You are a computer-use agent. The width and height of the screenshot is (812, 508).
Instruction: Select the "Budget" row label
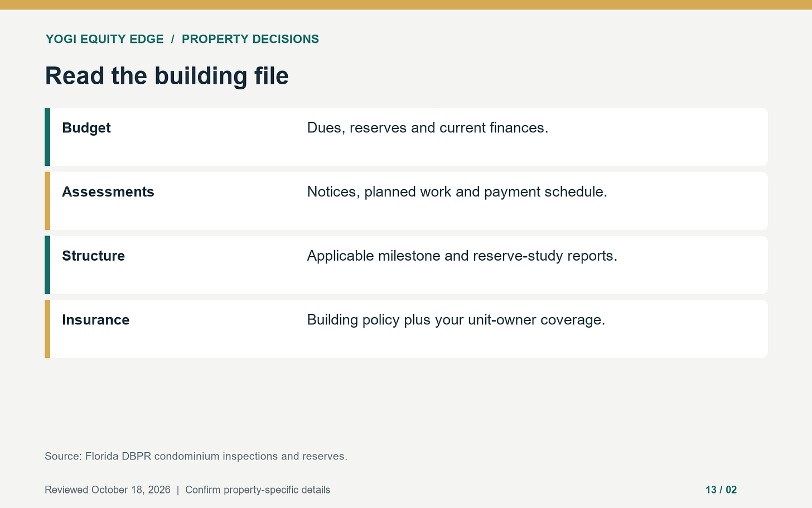86,128
